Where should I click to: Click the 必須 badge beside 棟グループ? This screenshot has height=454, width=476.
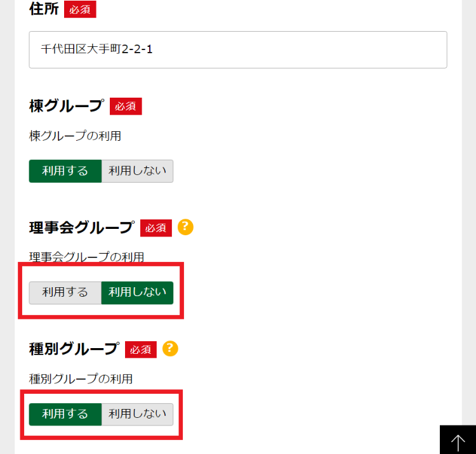(126, 106)
